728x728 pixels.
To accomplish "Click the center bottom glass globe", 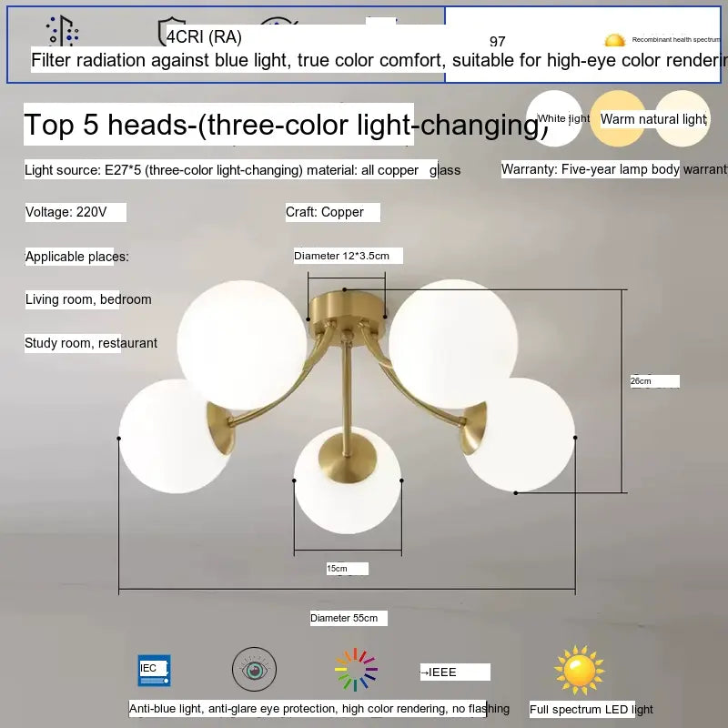I will 347,480.
